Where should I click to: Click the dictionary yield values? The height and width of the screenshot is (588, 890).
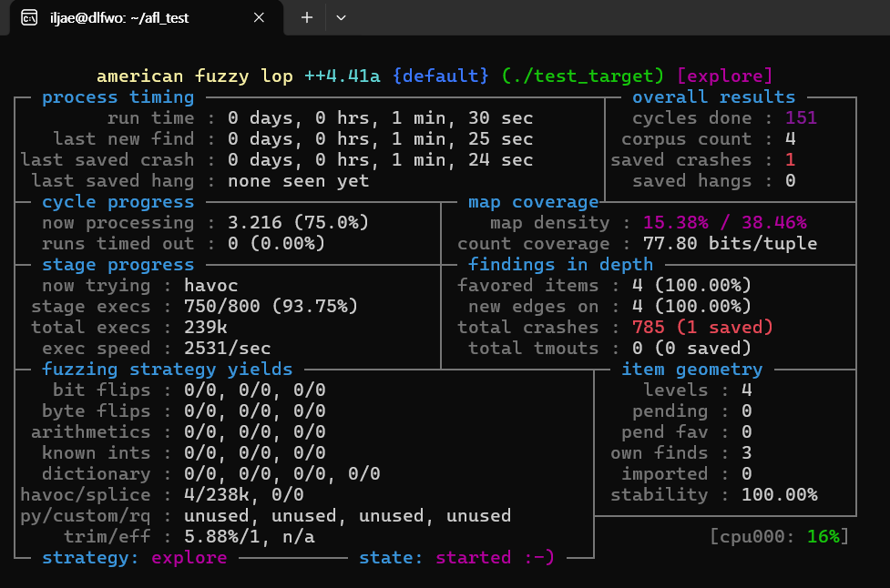[x=282, y=474]
